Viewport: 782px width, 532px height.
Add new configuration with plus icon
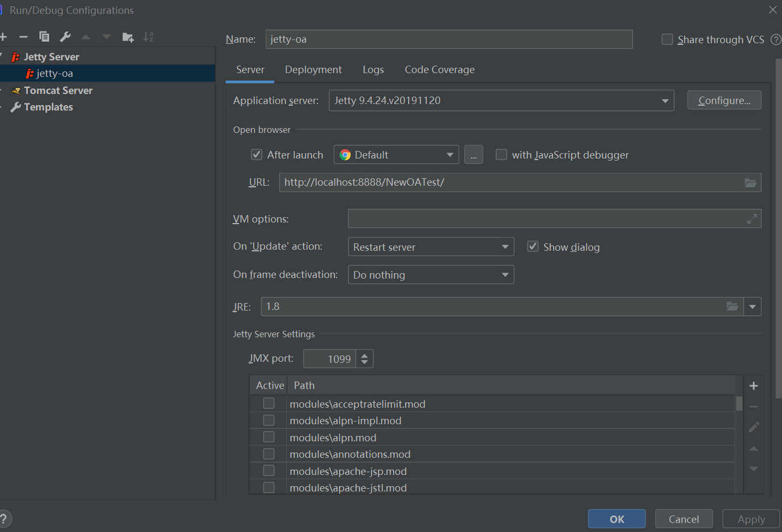3,37
